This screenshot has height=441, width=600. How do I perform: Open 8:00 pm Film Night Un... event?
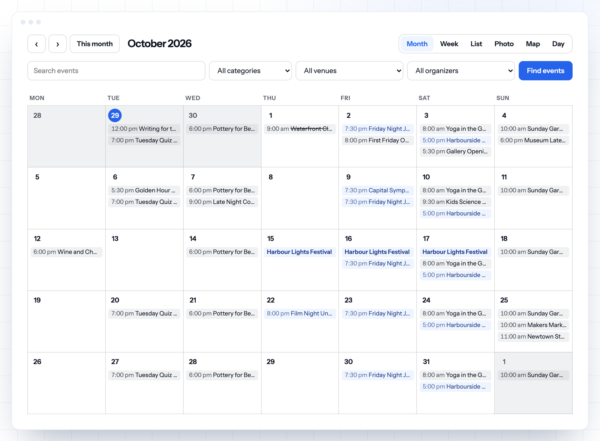[x=300, y=314]
